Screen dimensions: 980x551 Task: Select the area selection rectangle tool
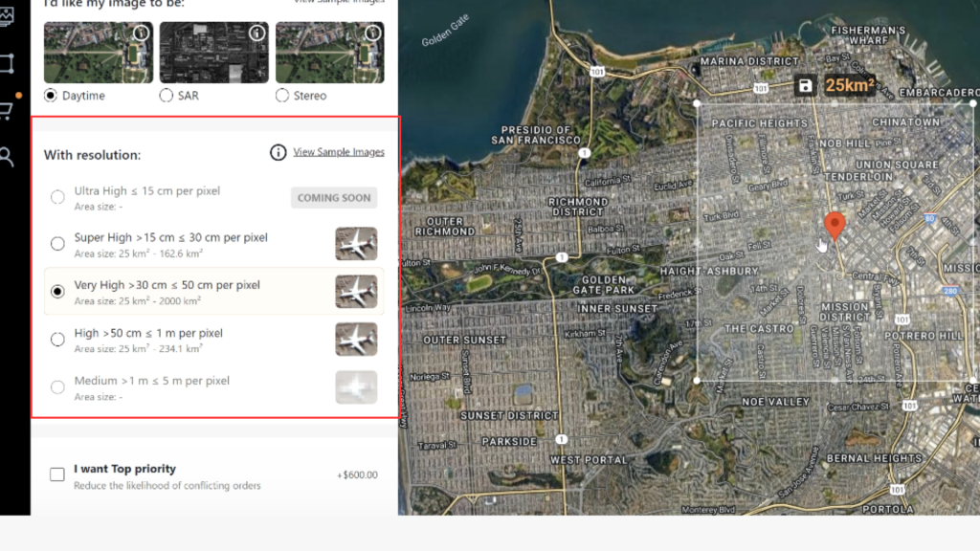7,63
